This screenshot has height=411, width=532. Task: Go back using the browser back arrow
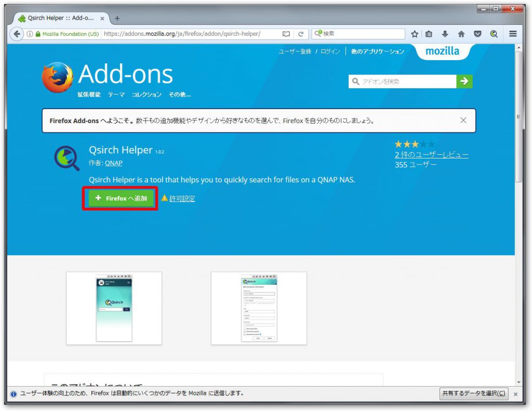(x=17, y=34)
